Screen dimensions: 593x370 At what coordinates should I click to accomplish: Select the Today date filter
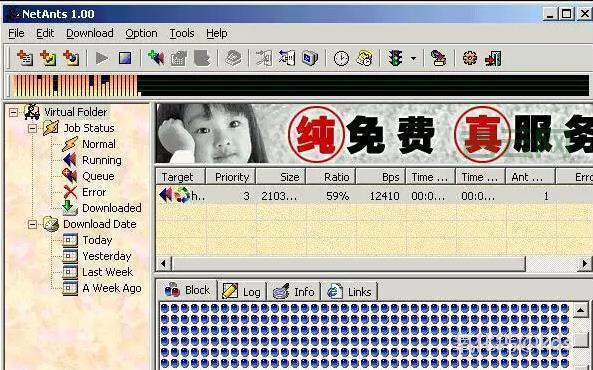[x=97, y=240]
